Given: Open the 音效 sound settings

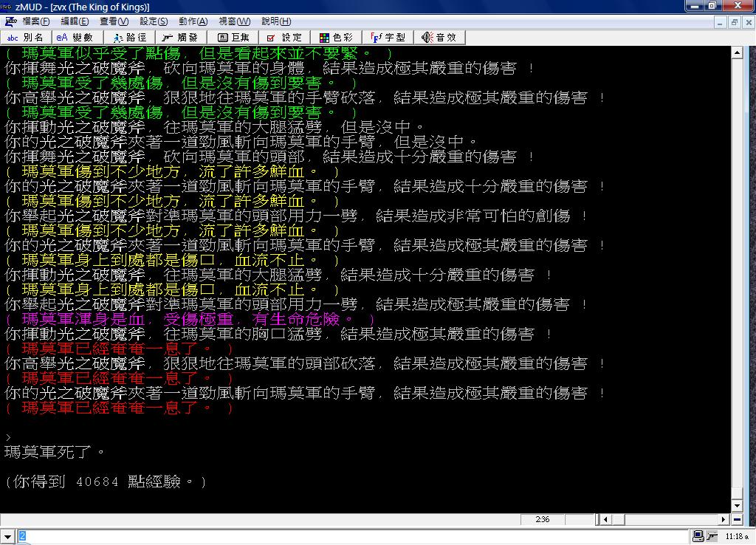Looking at the screenshot, I should pyautogui.click(x=439, y=38).
